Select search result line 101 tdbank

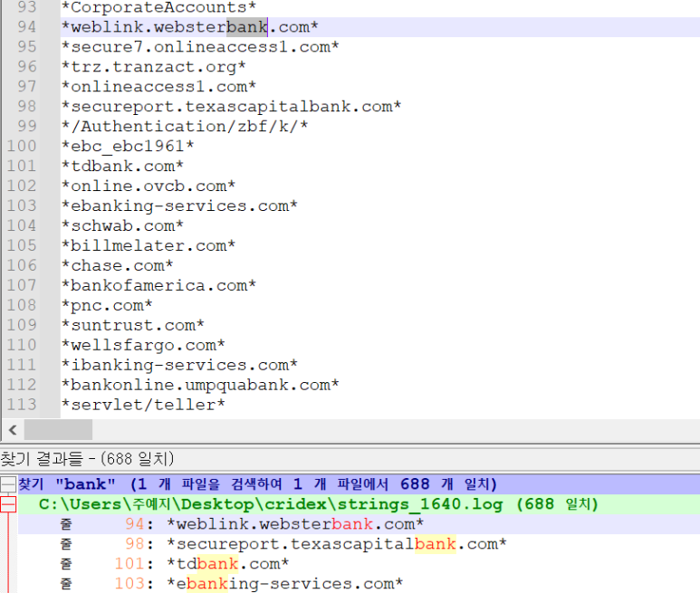tap(359, 563)
